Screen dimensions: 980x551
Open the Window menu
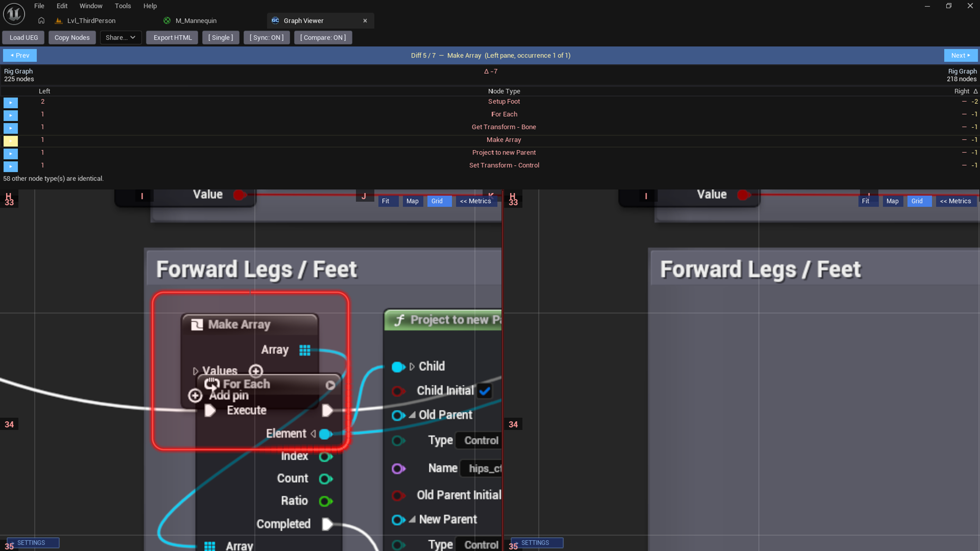(91, 6)
